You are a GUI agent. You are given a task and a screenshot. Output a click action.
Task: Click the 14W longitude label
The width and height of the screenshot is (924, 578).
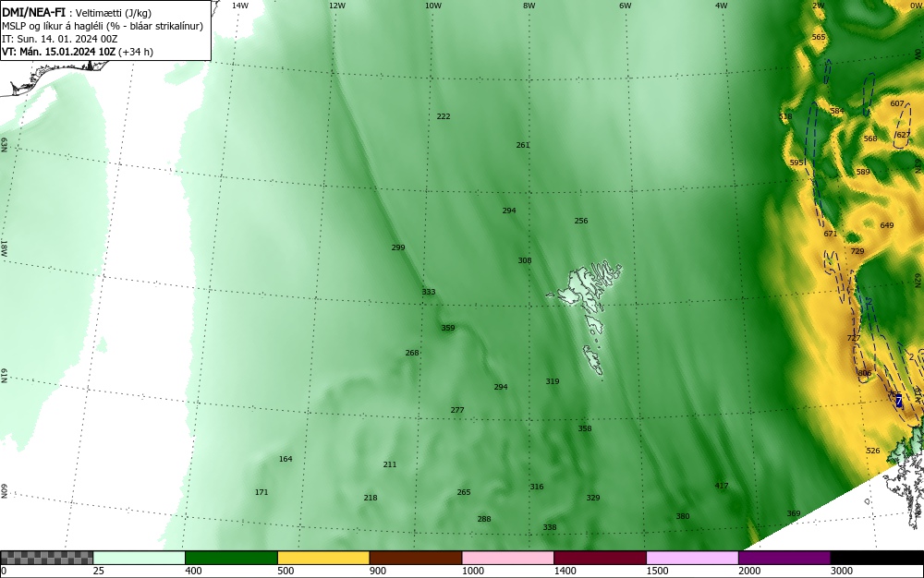(x=240, y=6)
